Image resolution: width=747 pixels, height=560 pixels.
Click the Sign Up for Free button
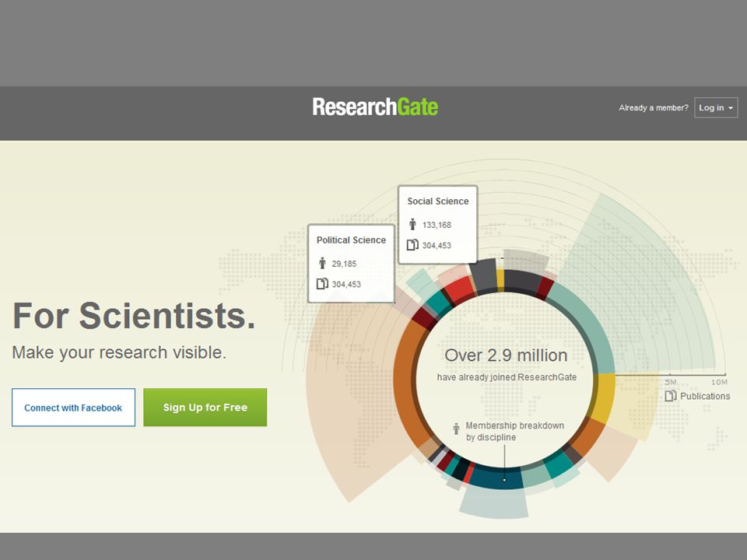pyautogui.click(x=205, y=408)
